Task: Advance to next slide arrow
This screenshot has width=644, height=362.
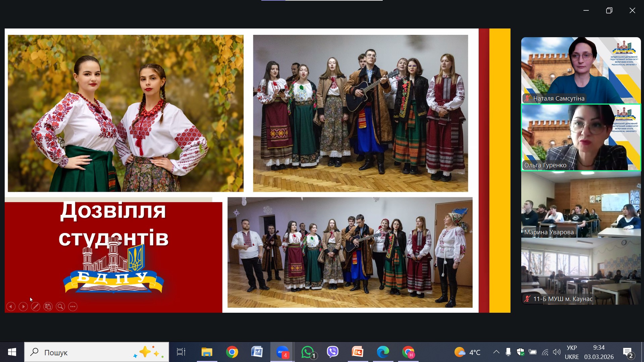Action: [23, 307]
